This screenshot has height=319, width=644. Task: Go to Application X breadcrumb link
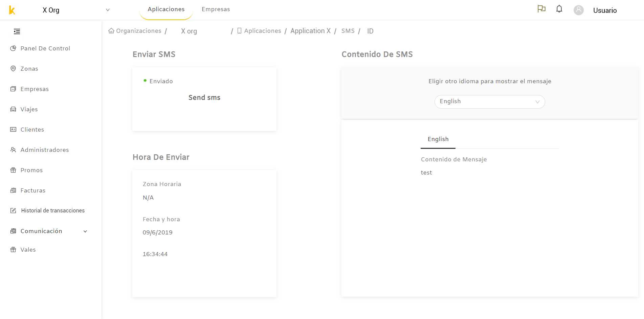tap(310, 31)
